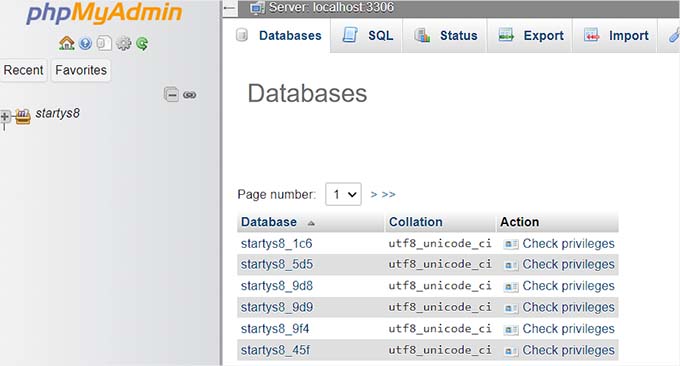Check privileges for startys8_1c6
The width and height of the screenshot is (680, 366).
(568, 244)
